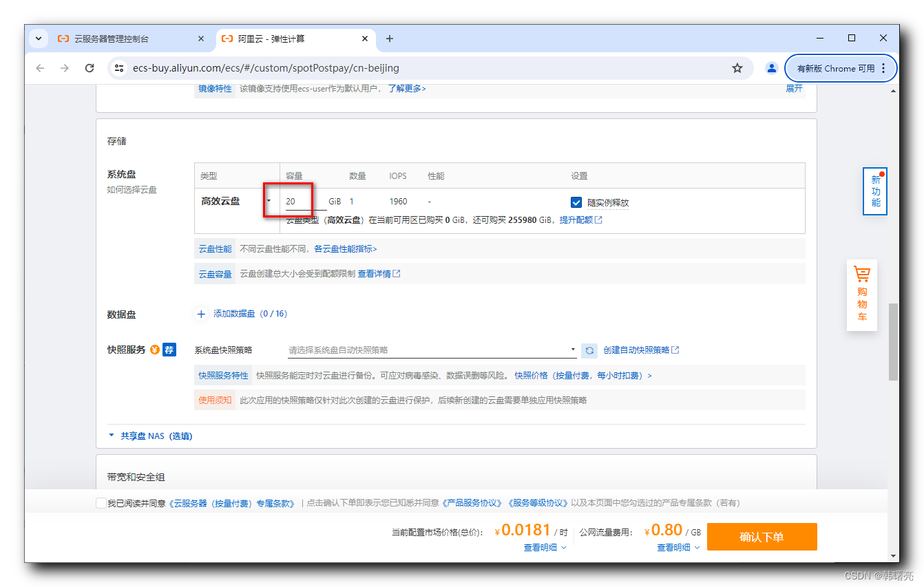
Task: Open the 新功能 panel on the right edge
Action: (874, 191)
